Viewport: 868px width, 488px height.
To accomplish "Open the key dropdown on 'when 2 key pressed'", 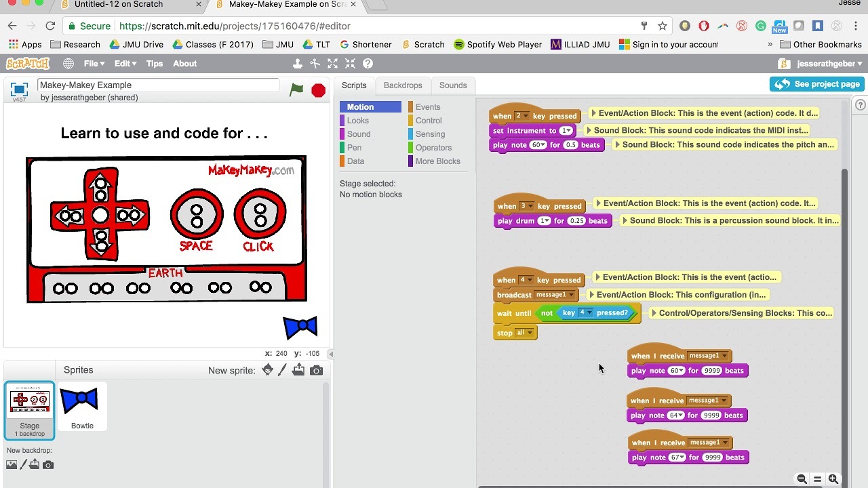I will coord(521,116).
